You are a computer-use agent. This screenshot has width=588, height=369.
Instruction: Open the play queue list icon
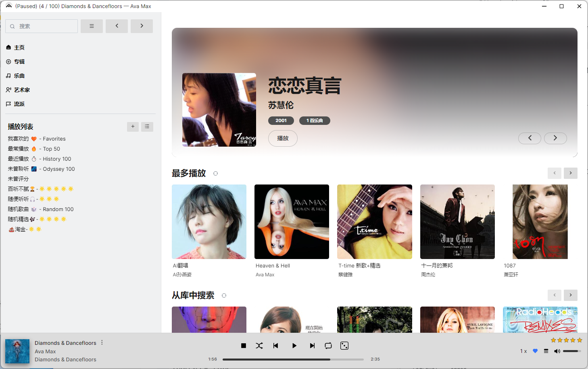click(546, 351)
